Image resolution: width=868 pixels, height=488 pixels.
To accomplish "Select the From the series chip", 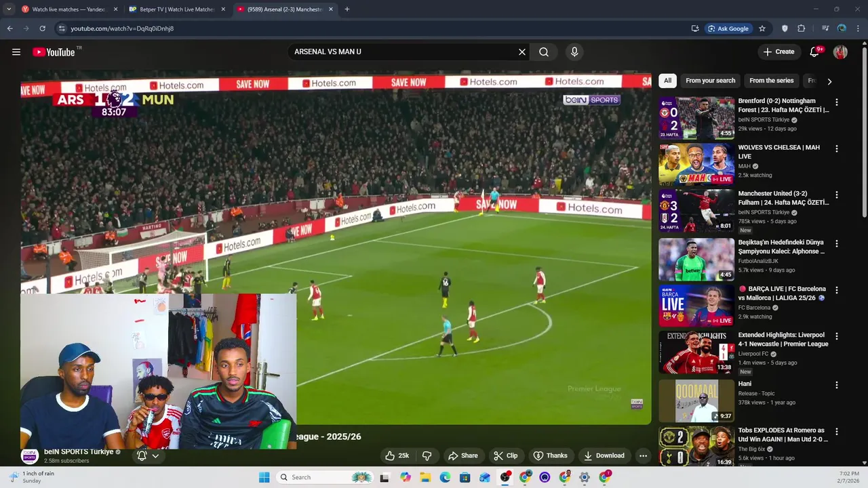I will [771, 81].
